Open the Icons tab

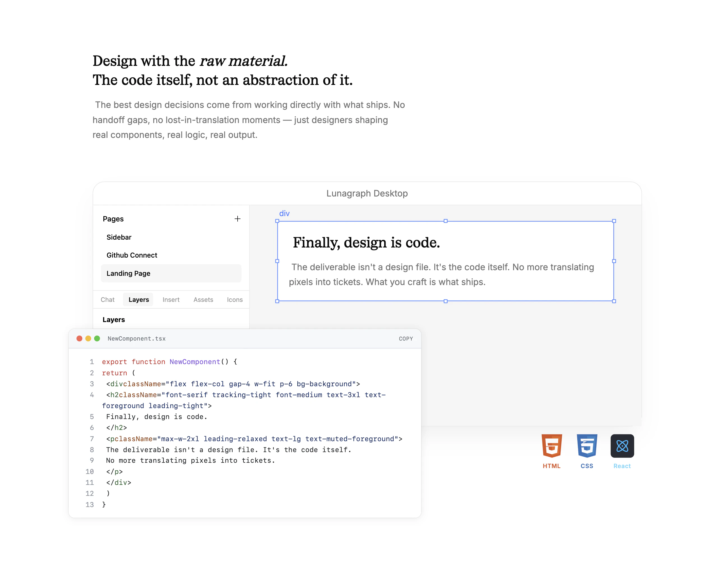coord(235,300)
